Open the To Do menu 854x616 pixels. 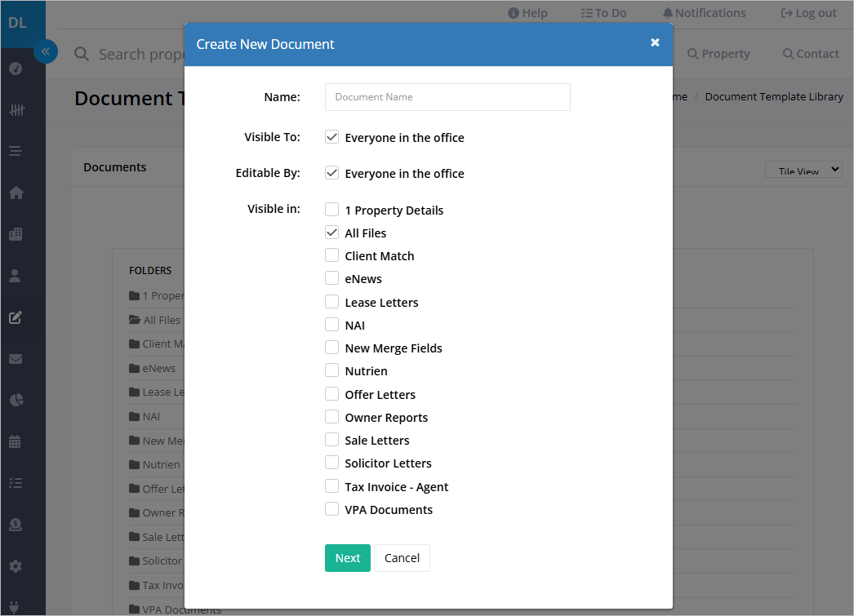(603, 13)
